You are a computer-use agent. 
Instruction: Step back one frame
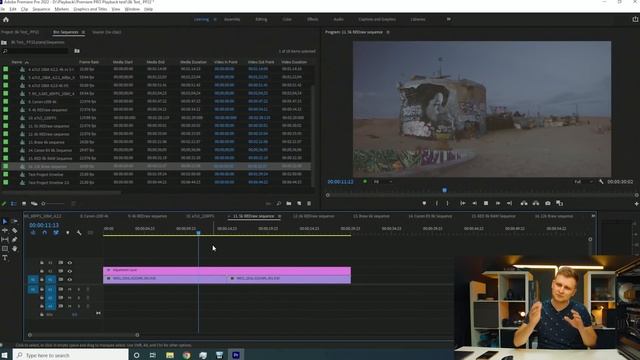tap(474, 203)
